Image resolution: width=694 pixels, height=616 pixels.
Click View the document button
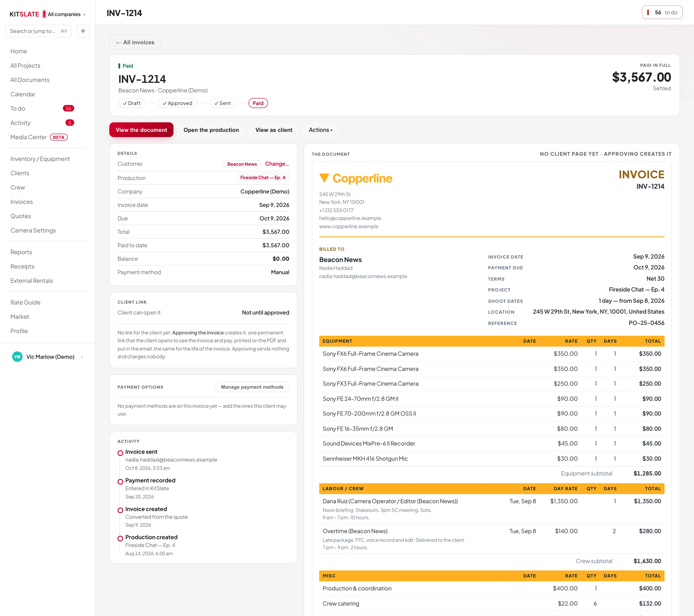click(x=141, y=130)
